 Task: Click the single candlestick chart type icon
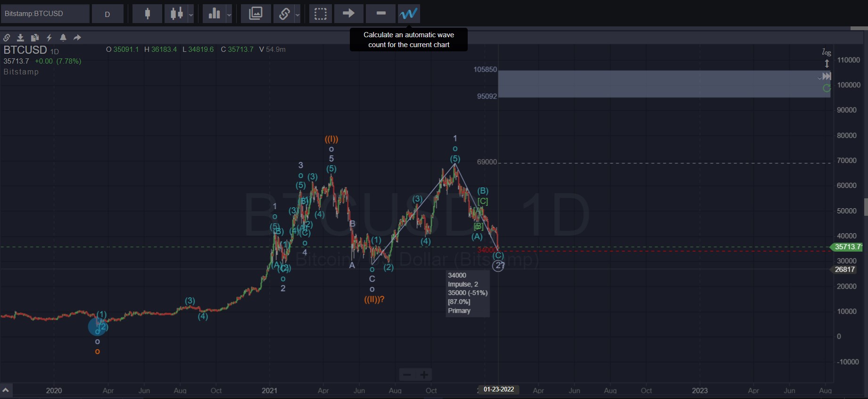point(147,14)
